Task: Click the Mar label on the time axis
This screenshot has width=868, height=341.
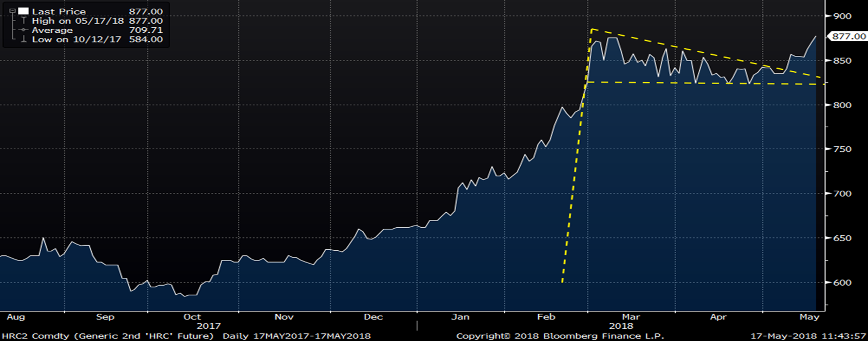Action: click(x=630, y=317)
